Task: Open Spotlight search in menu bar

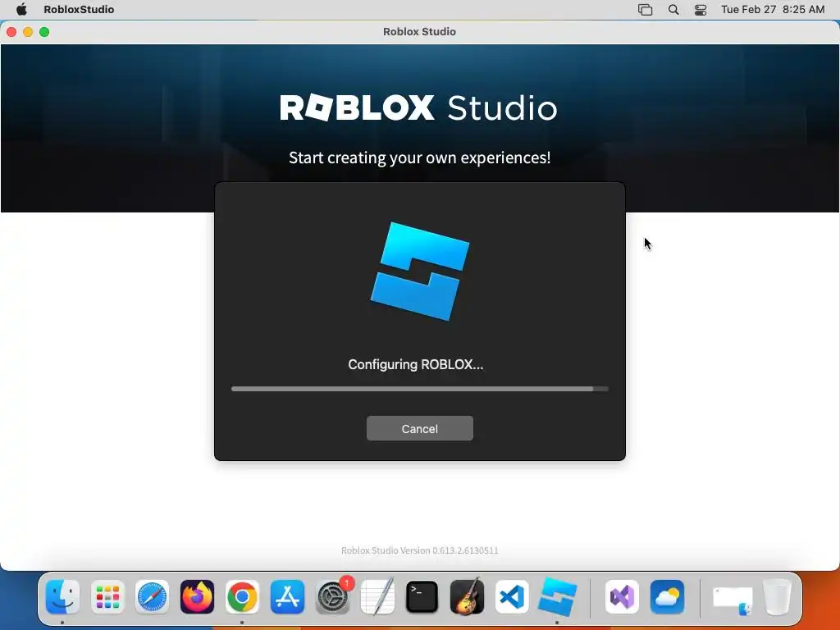Action: coord(673,10)
